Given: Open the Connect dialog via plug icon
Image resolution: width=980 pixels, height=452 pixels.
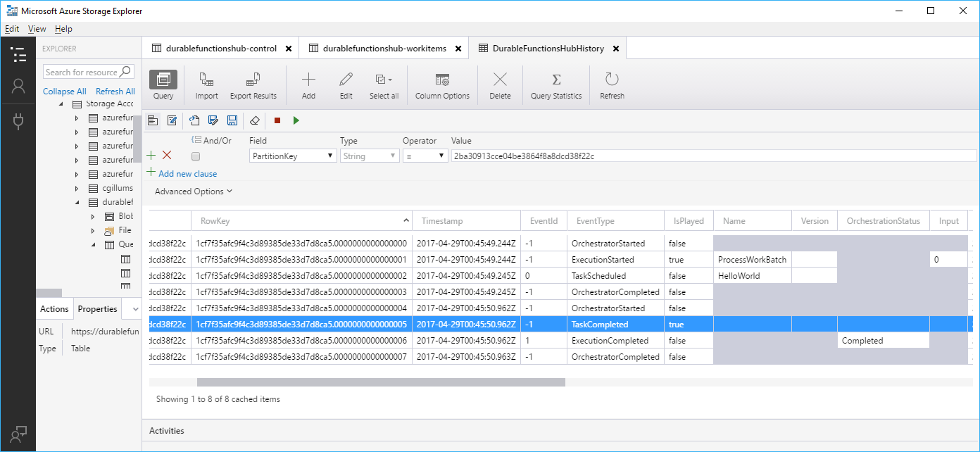Looking at the screenshot, I should (18, 121).
